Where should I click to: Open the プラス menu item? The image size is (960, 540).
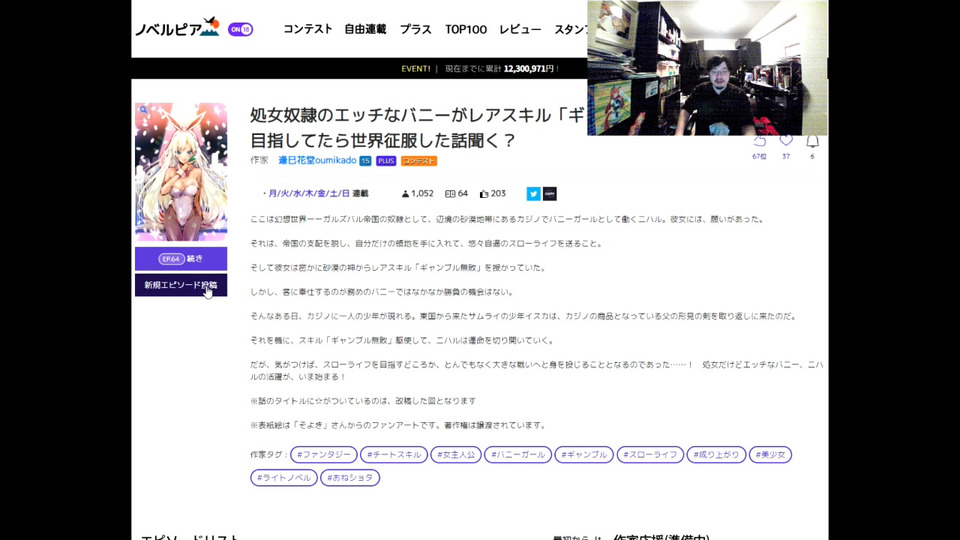(416, 29)
